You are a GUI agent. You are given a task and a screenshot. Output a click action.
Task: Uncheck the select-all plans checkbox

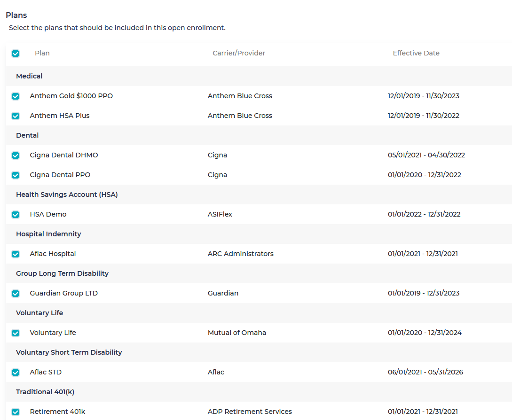(x=16, y=53)
